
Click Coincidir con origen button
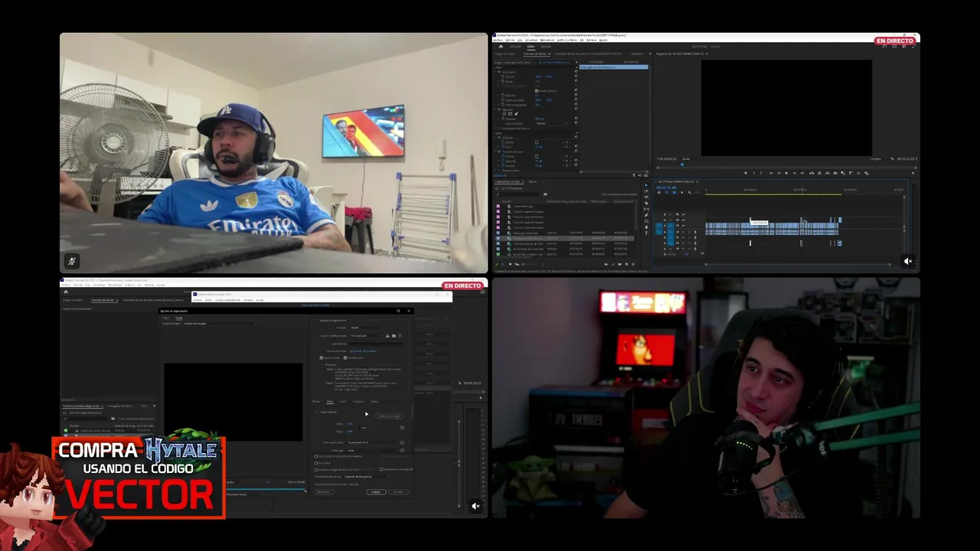389,416
